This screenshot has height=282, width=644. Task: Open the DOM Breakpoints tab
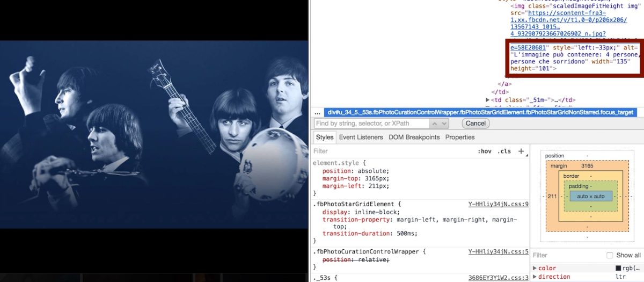tap(414, 137)
